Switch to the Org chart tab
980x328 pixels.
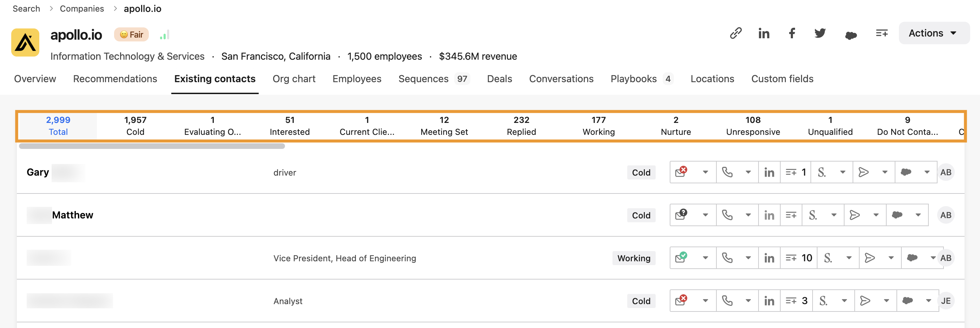coord(294,79)
